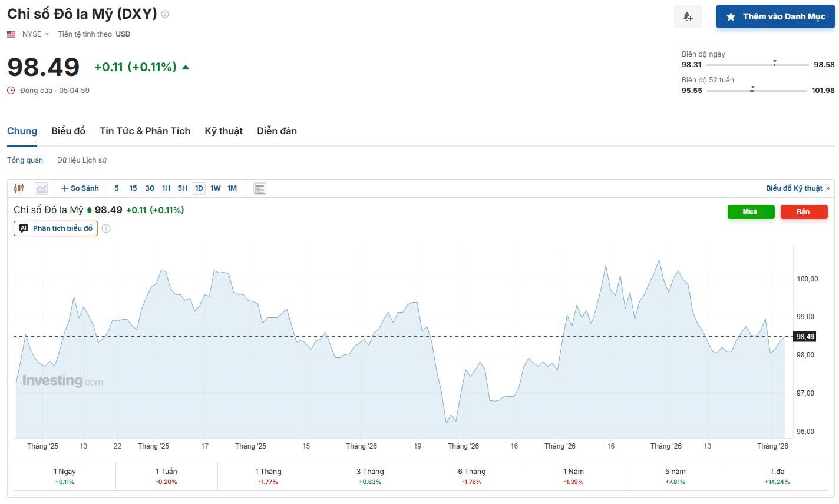Click the 52-week range slider marker
This screenshot has height=504, width=839.
752,89
